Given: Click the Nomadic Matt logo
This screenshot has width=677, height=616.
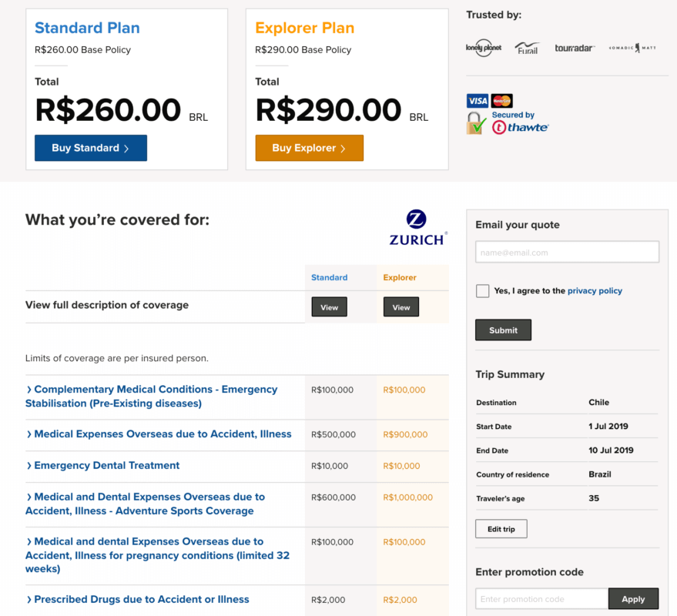Looking at the screenshot, I should point(632,48).
